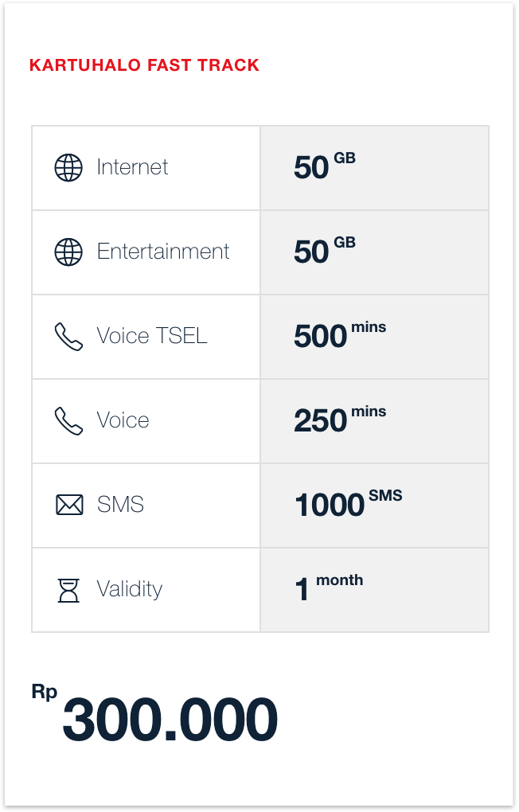The height and width of the screenshot is (812, 519).
Task: Select the 500 mins value
Action: (339, 336)
